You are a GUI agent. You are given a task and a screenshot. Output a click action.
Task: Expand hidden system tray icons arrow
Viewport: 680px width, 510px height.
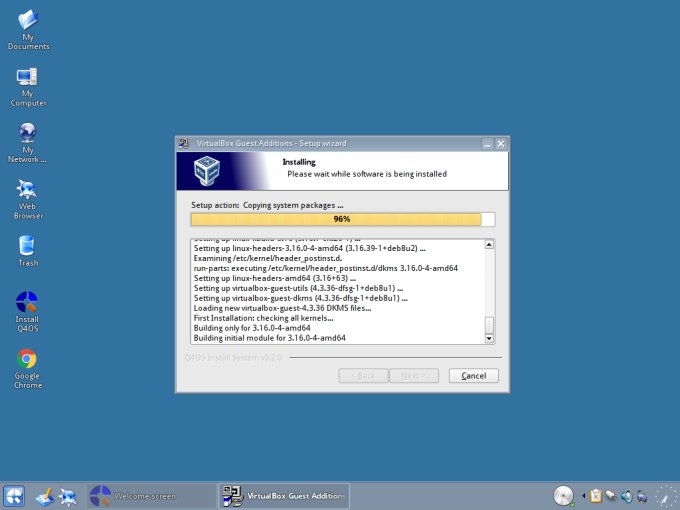(x=584, y=496)
